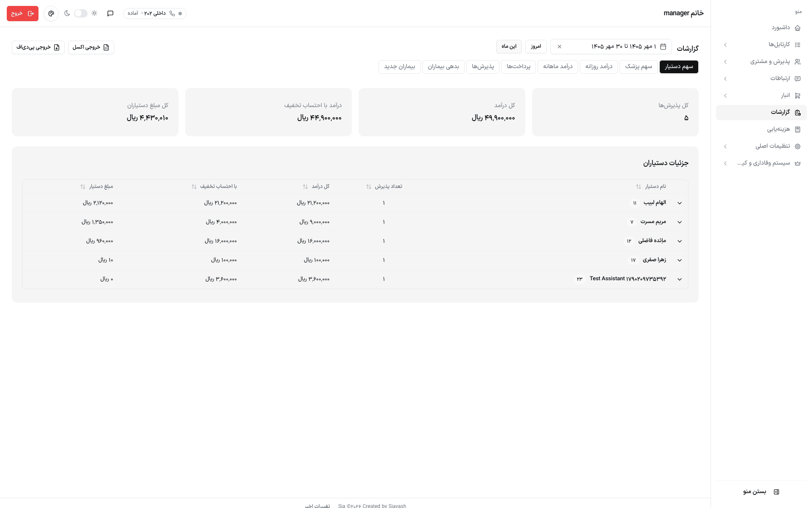This screenshot has width=812, height=508.
Task: Expand سیستم وفاداری sidebar chevron
Action: tap(725, 163)
